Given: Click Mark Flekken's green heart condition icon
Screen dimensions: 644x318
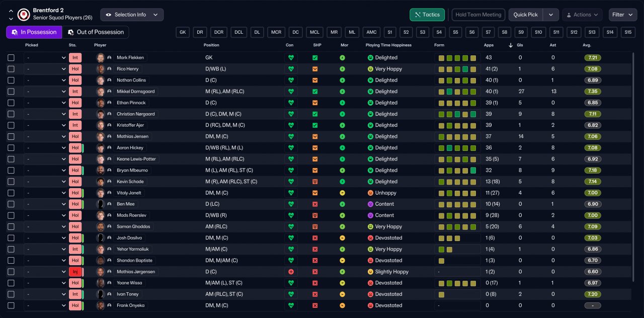Looking at the screenshot, I should [x=290, y=58].
